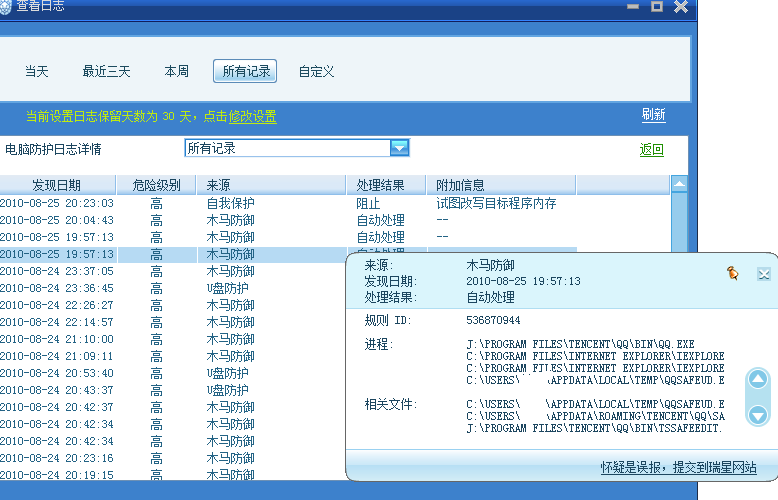Viewport: 778px width, 500px height.
Task: Minimize the 查看日志 window
Action: [x=633, y=6]
